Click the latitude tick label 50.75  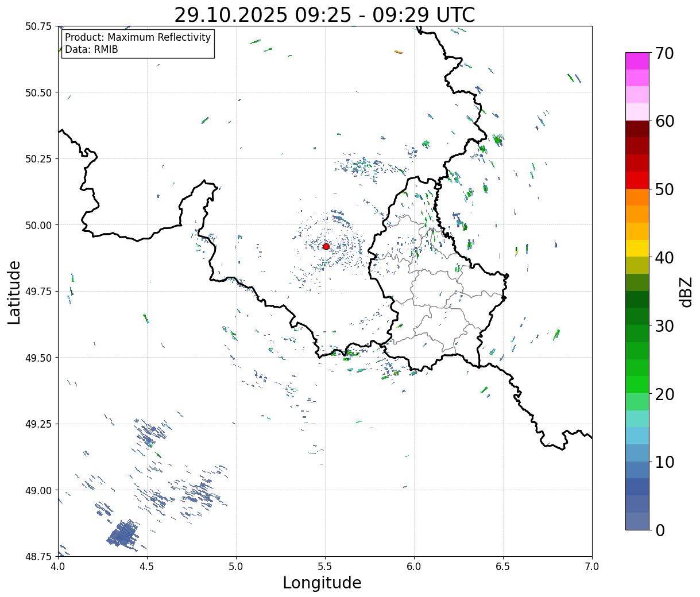(38, 26)
